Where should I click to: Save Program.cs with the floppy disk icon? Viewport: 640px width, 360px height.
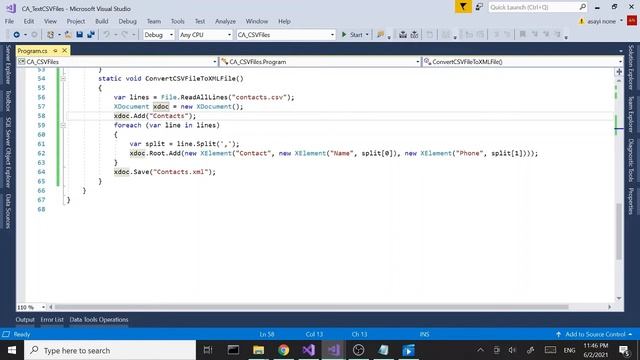pyautogui.click(x=80, y=35)
